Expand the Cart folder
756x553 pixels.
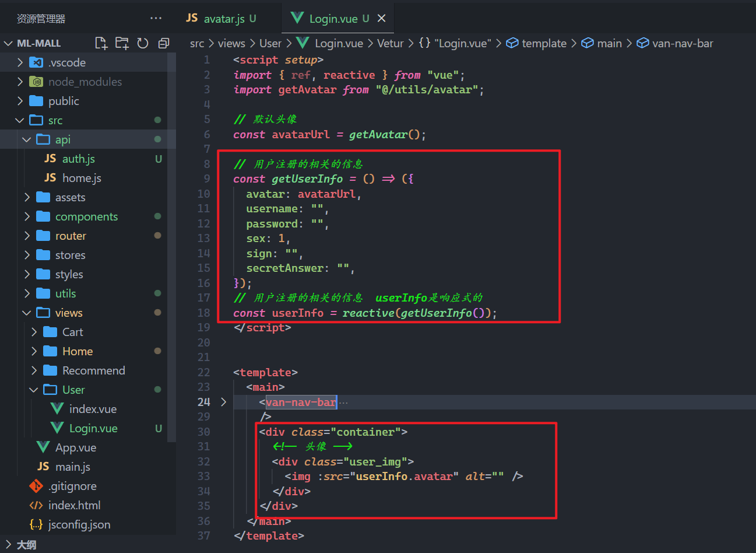34,332
